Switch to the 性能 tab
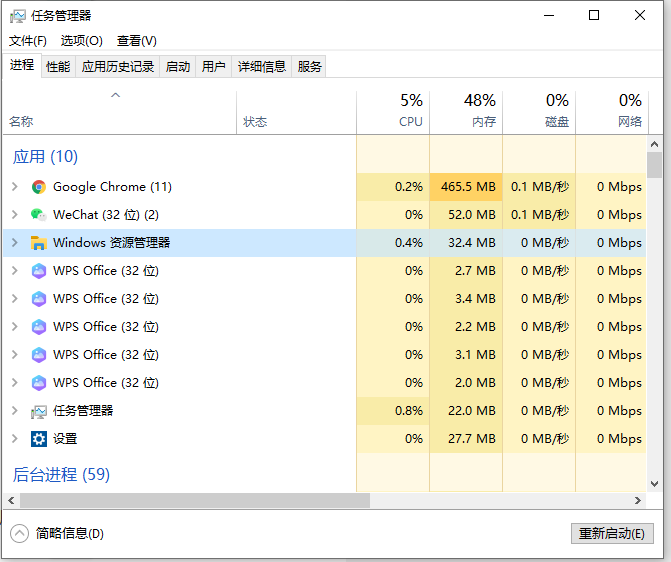 coord(58,67)
